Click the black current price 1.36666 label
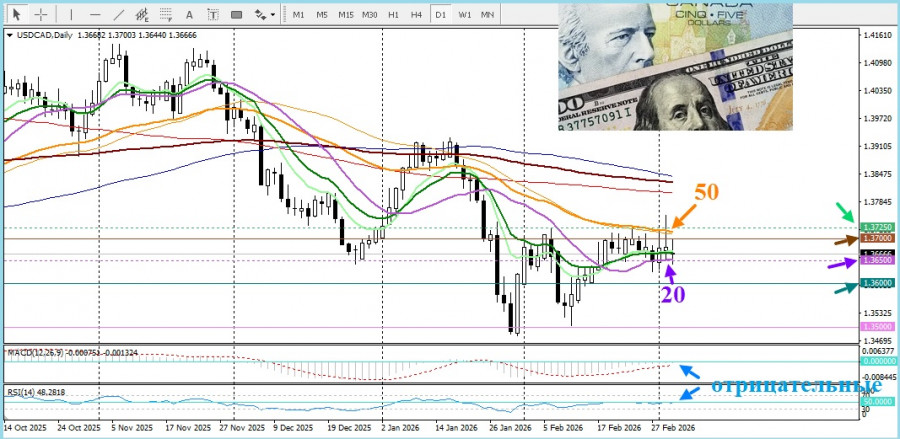 [x=878, y=252]
